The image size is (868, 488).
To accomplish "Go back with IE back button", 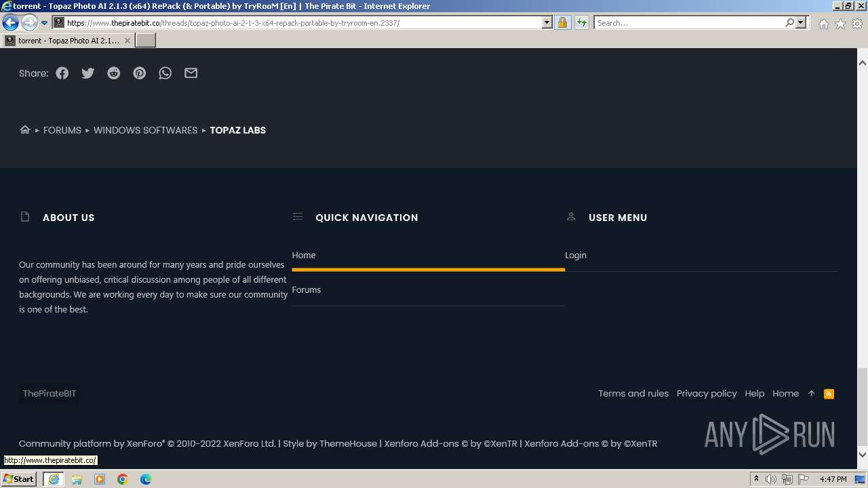I will pyautogui.click(x=10, y=23).
